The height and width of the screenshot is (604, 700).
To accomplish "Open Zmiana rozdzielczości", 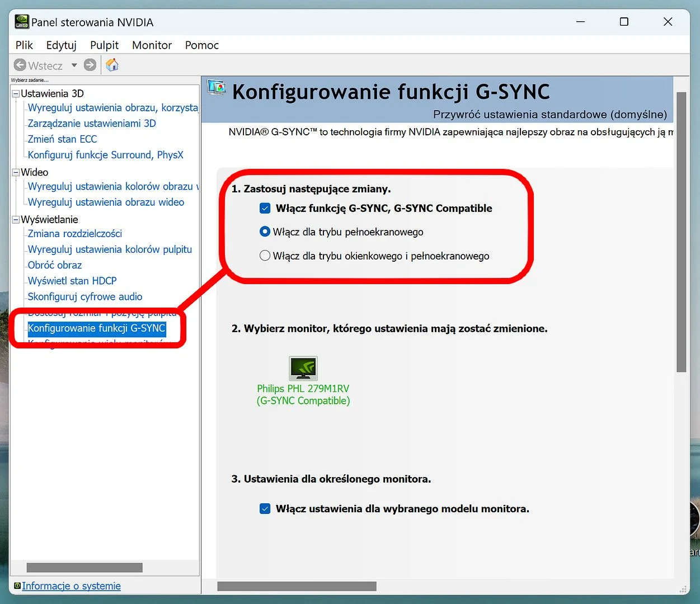I will (x=75, y=233).
